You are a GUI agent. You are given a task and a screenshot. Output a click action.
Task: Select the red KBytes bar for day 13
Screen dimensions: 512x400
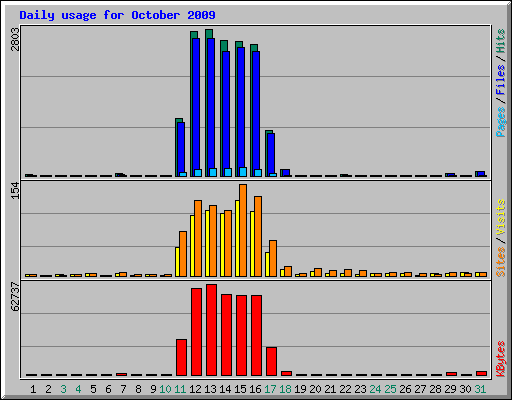[211, 330]
